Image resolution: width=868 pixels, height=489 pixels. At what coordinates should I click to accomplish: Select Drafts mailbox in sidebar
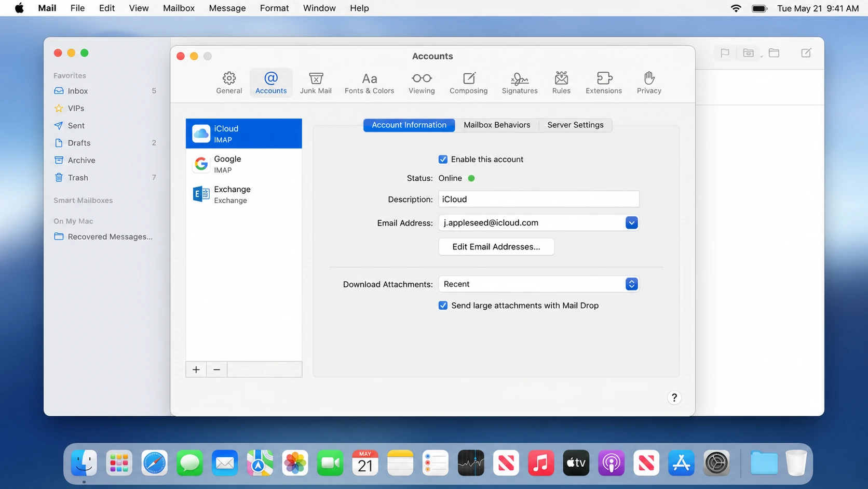pyautogui.click(x=105, y=143)
